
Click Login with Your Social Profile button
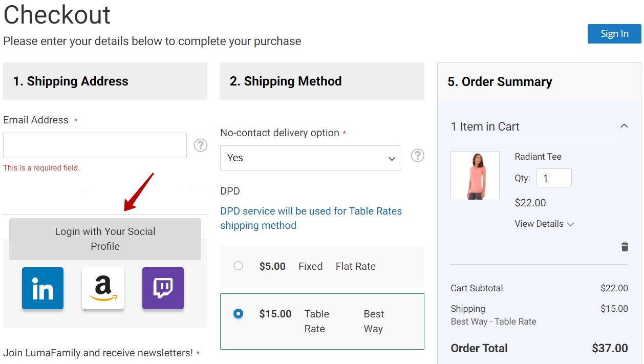[105, 239]
